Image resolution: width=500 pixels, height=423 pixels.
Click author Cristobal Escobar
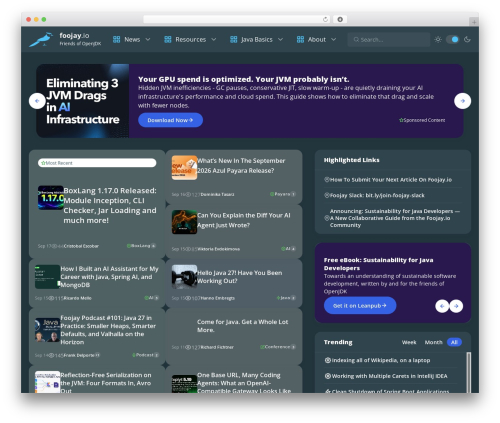(x=81, y=246)
